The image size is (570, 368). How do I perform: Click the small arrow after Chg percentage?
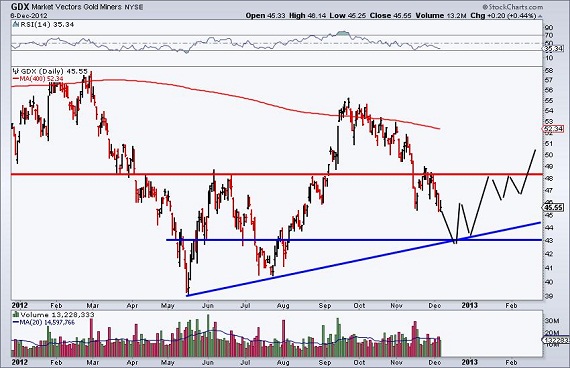click(x=540, y=16)
